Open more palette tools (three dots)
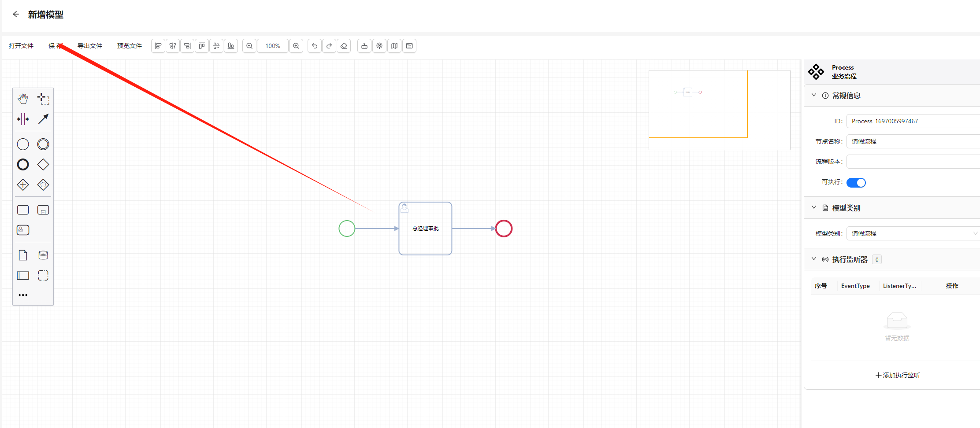 pyautogui.click(x=23, y=295)
